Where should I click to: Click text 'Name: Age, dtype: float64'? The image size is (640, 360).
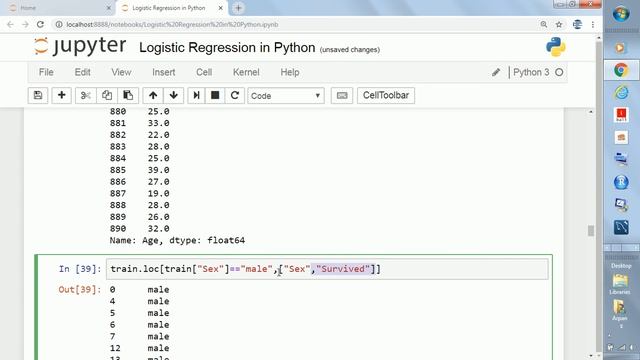point(177,240)
